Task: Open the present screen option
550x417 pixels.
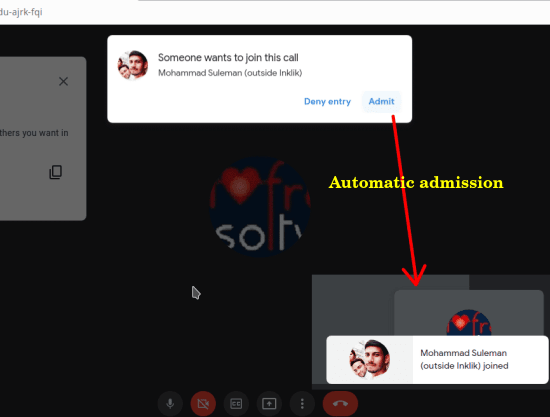Action: [269, 404]
